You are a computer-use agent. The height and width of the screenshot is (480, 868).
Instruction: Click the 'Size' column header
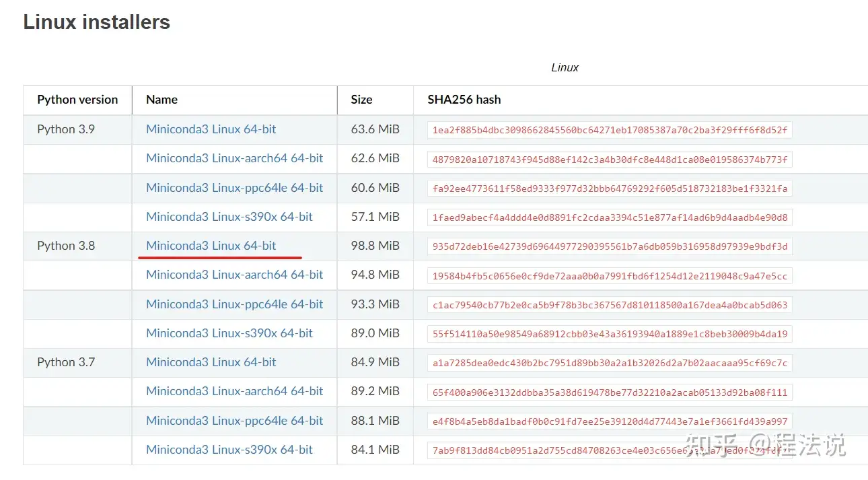point(361,100)
